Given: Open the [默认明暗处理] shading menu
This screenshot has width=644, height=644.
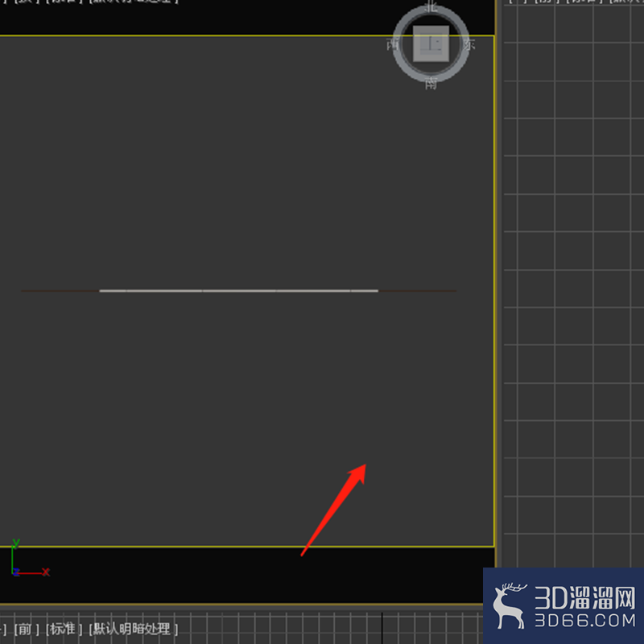Looking at the screenshot, I should pos(134,629).
